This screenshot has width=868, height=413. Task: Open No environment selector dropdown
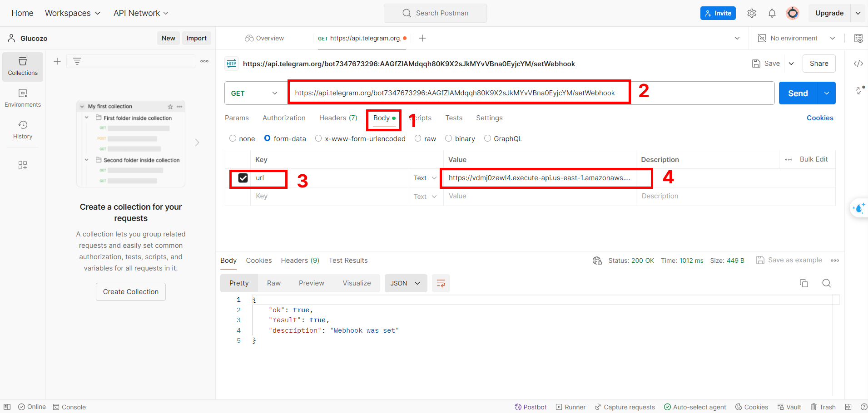click(797, 38)
